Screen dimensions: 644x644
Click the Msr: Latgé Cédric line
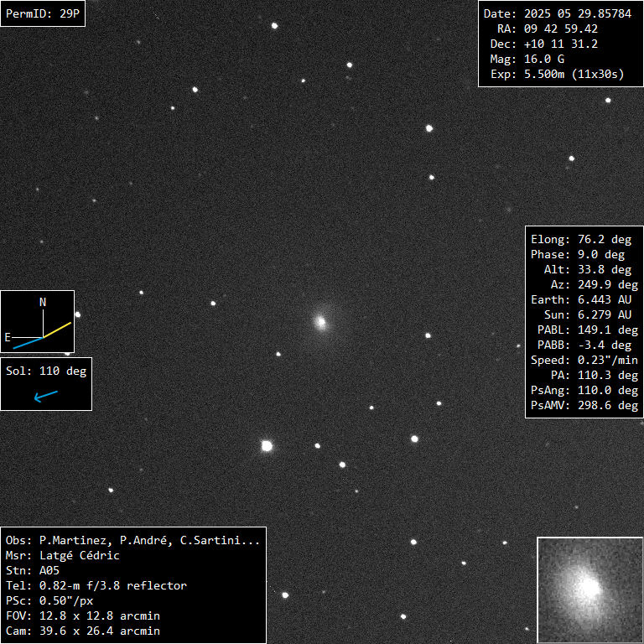(x=62, y=556)
